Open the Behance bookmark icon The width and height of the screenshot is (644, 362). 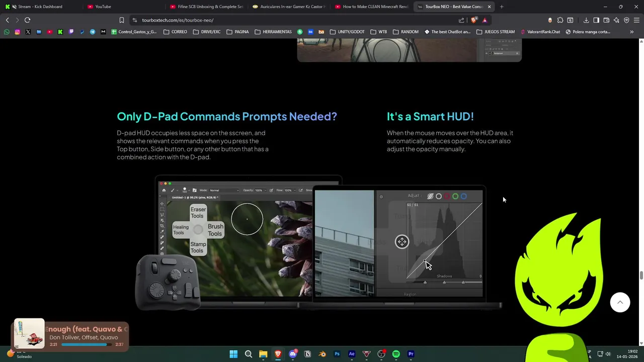click(x=310, y=32)
